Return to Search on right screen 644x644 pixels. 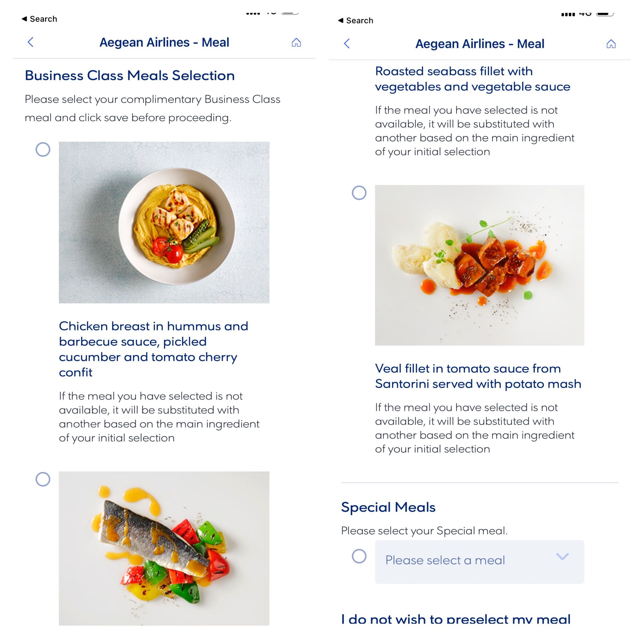coord(356,21)
